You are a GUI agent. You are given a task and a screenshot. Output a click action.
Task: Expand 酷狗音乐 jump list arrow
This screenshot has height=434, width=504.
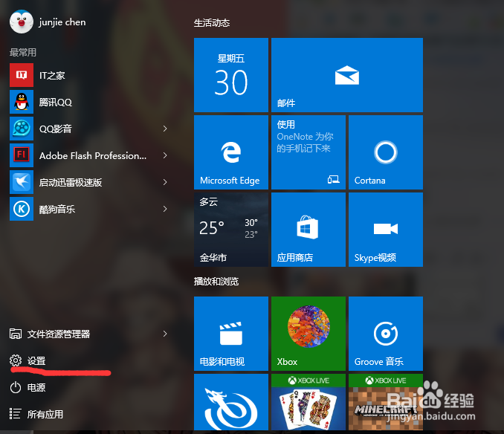[x=165, y=209]
